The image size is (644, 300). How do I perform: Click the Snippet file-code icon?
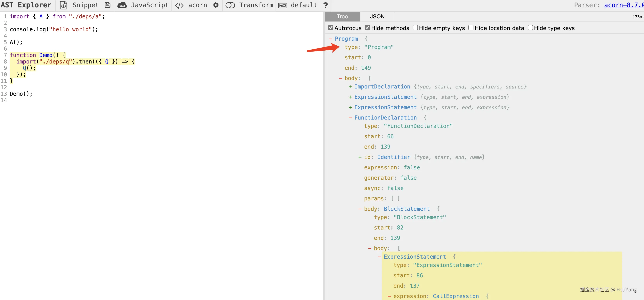click(63, 5)
